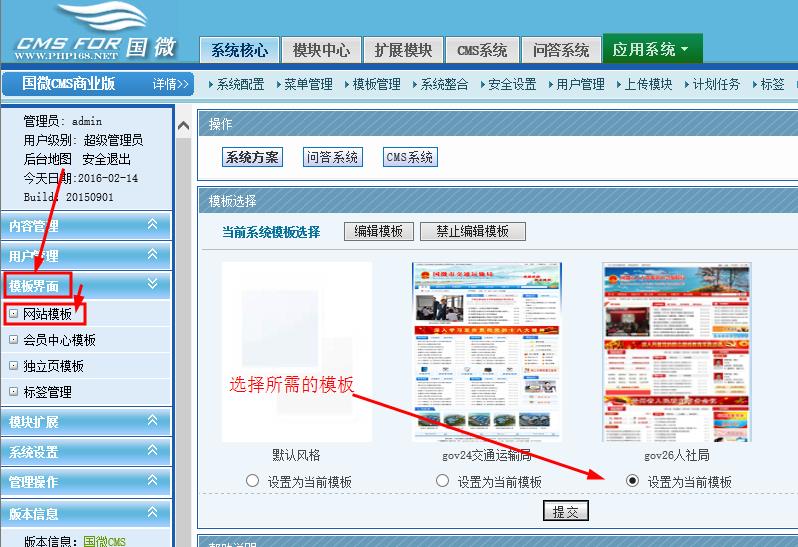Viewport: 798px width, 547px height.
Task: Click the 提交 button
Action: 565,511
